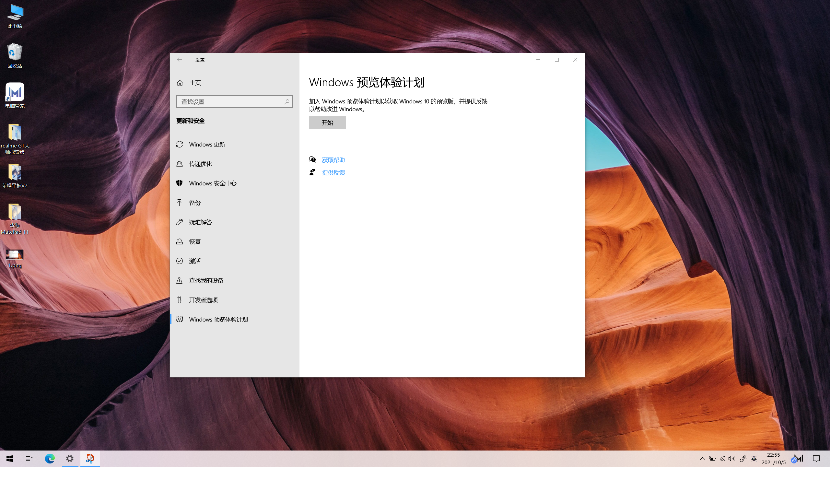Open 传递优化 settings
The height and width of the screenshot is (504, 830).
pos(234,164)
